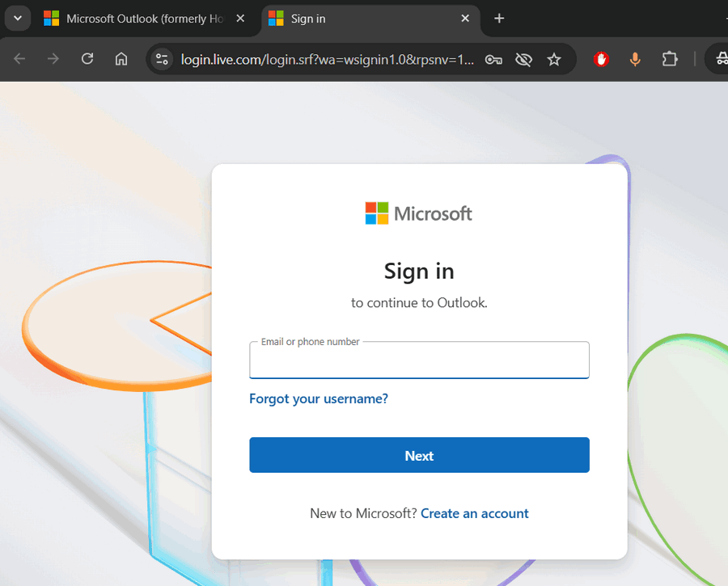This screenshot has height=586, width=728.
Task: Focus the Email or phone number field
Action: pyautogui.click(x=419, y=362)
